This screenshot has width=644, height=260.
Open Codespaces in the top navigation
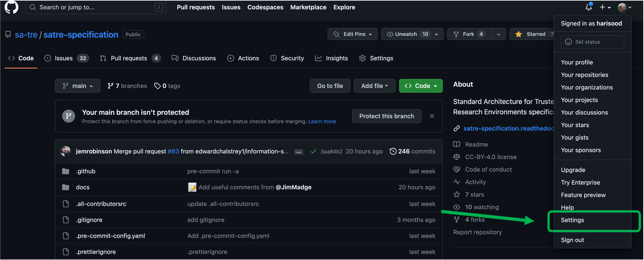pyautogui.click(x=265, y=7)
